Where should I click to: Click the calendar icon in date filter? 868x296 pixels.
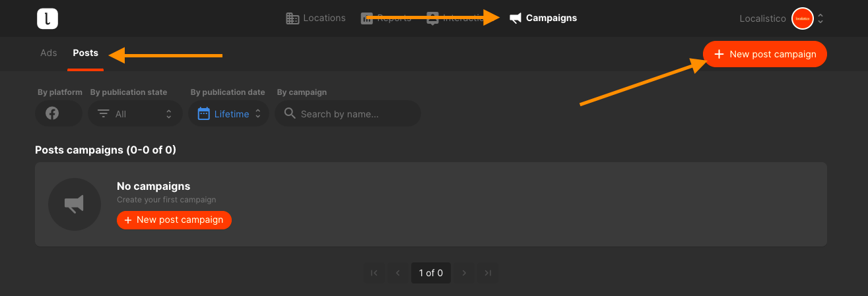(x=204, y=113)
